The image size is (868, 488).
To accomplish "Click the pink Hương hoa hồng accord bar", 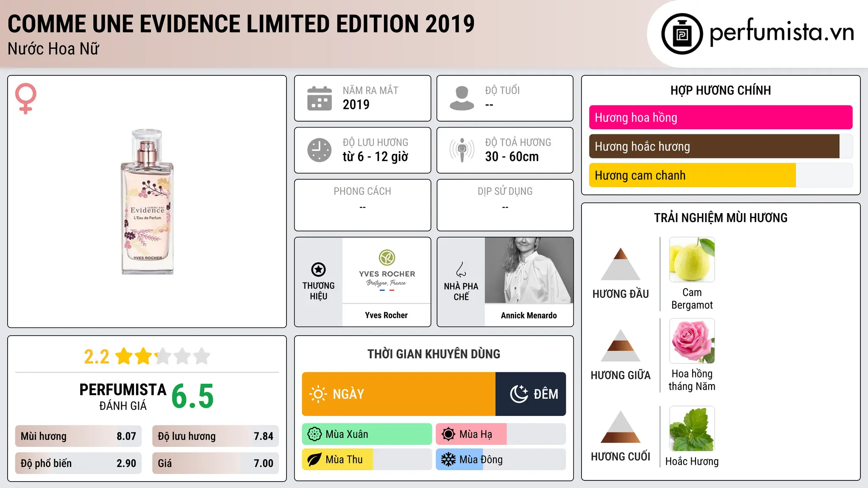I will (x=721, y=117).
